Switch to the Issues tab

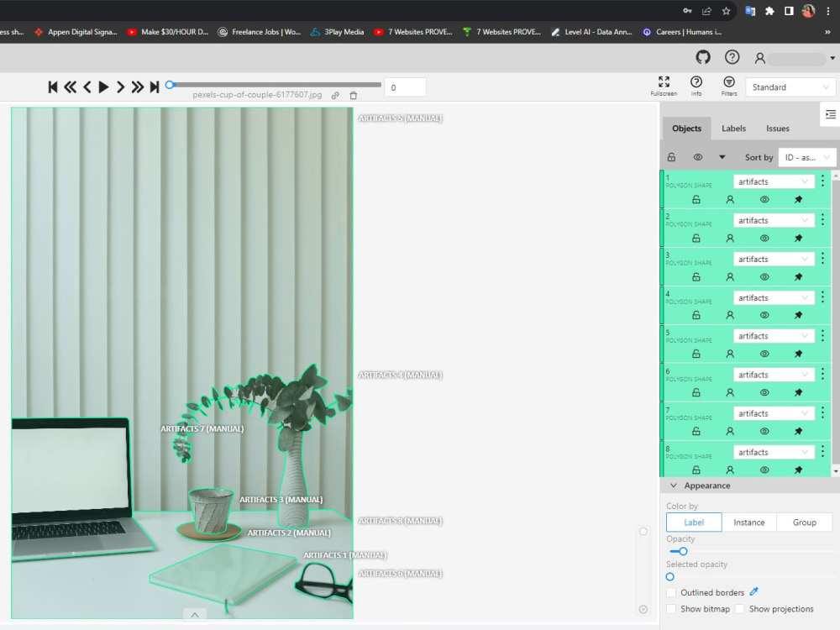pyautogui.click(x=777, y=129)
